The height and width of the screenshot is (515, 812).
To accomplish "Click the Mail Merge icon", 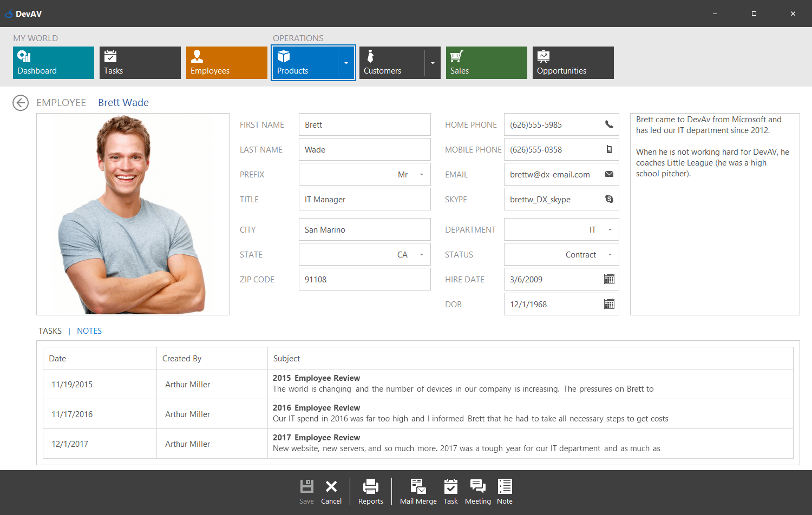I will click(x=418, y=486).
